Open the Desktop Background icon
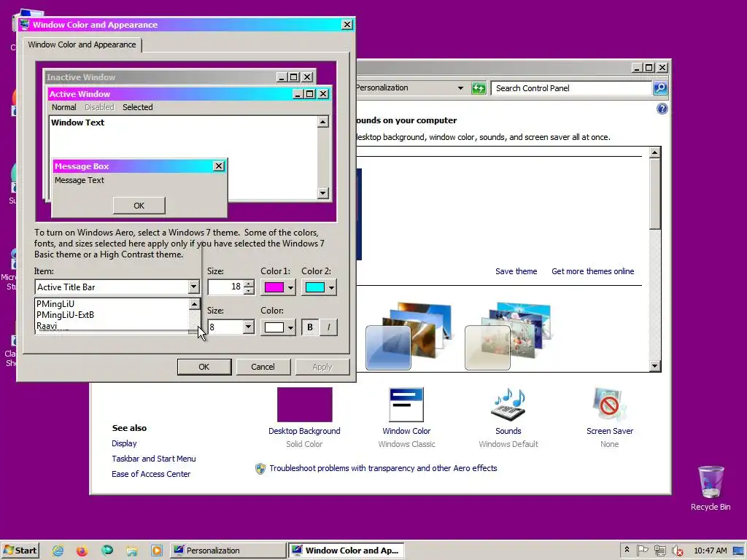 coord(304,405)
